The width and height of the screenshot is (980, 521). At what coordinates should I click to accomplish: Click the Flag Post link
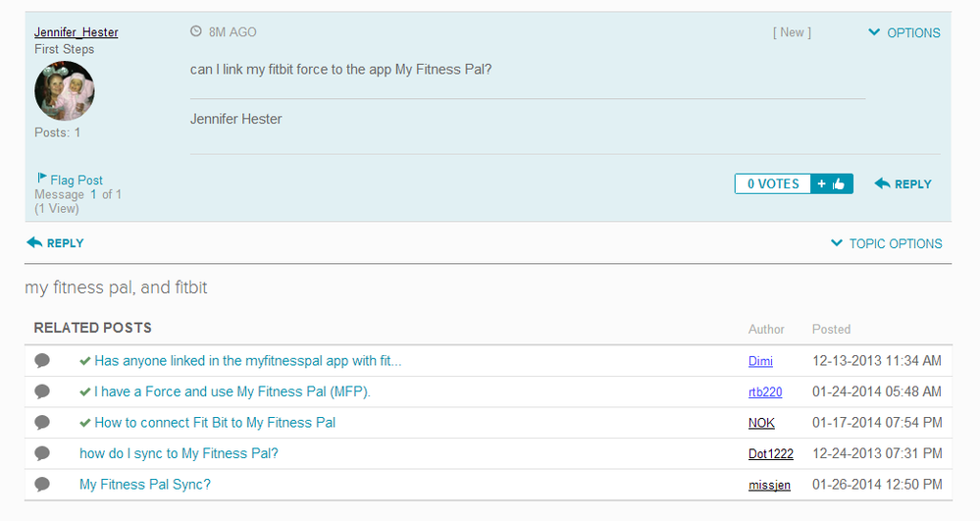coord(77,181)
